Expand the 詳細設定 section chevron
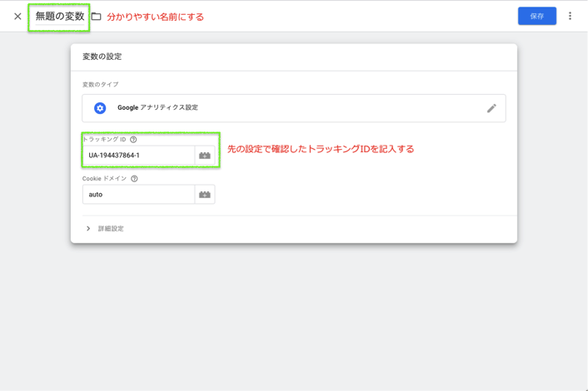Image resolution: width=588 pixels, height=391 pixels. tap(88, 229)
